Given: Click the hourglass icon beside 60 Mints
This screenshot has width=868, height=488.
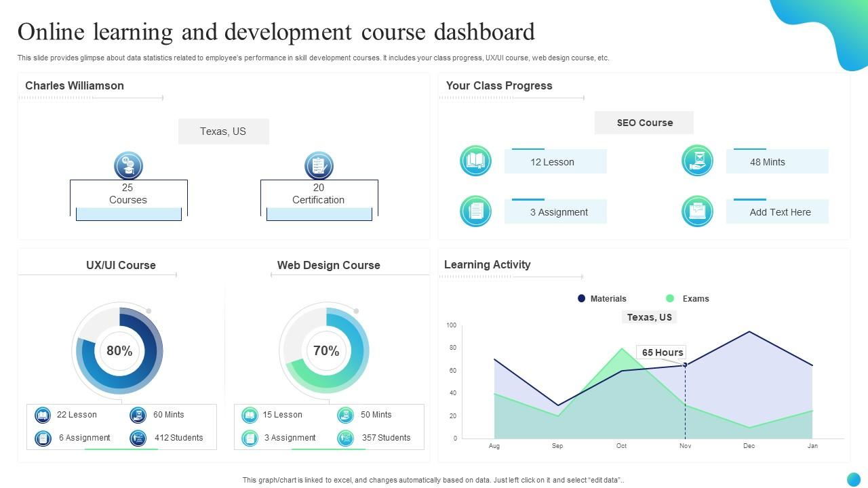Looking at the screenshot, I should point(138,415).
